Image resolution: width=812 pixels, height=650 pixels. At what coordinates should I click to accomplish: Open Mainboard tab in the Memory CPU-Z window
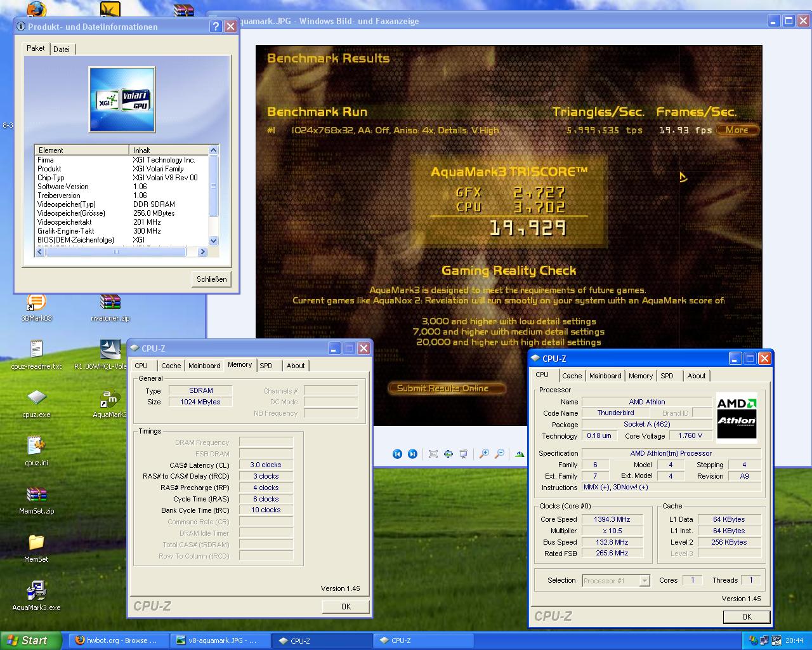tap(204, 366)
